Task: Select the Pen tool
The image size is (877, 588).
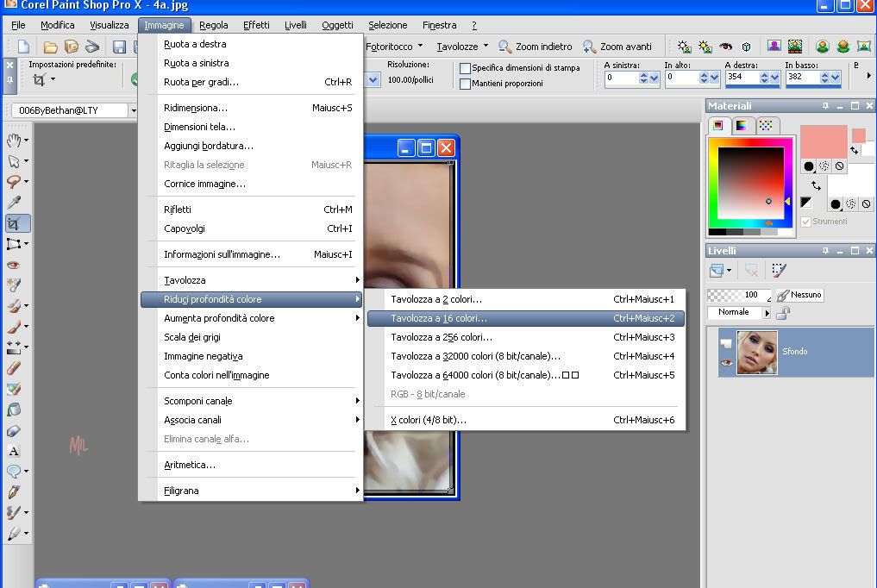Action: point(14,492)
